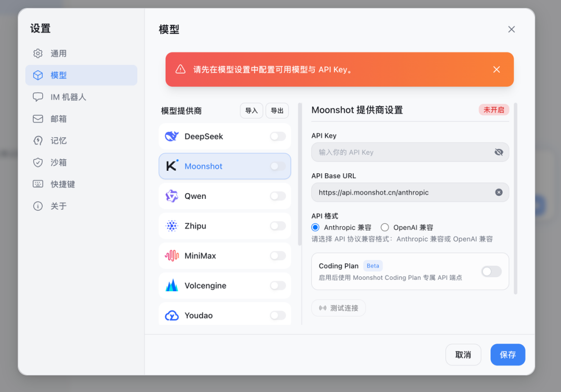Open 邮箱 settings section
Image resolution: width=561 pixels, height=392 pixels.
81,119
